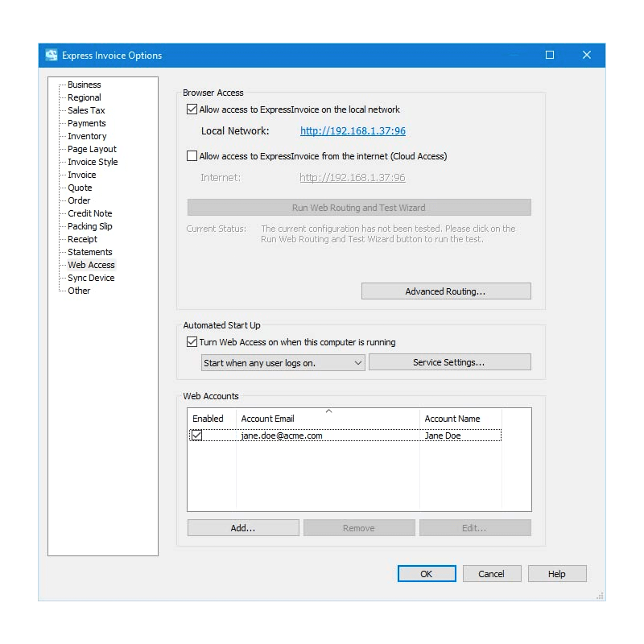Image resolution: width=644 pixels, height=644 pixels.
Task: Open Statements options
Action: tap(90, 252)
